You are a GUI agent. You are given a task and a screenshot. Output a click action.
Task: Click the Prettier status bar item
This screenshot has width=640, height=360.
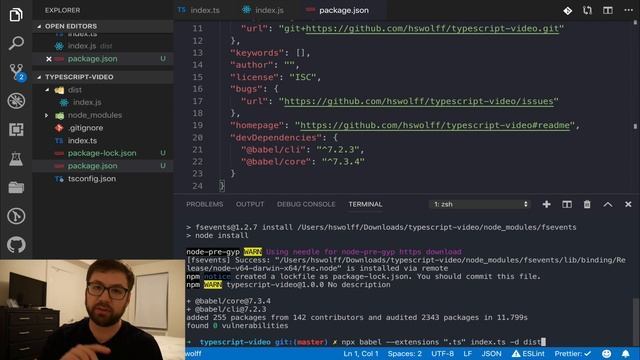coord(573,353)
